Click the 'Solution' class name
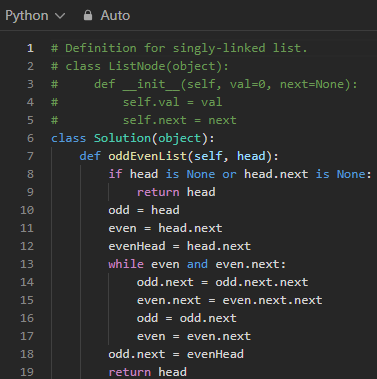The image size is (377, 379). click(x=122, y=138)
